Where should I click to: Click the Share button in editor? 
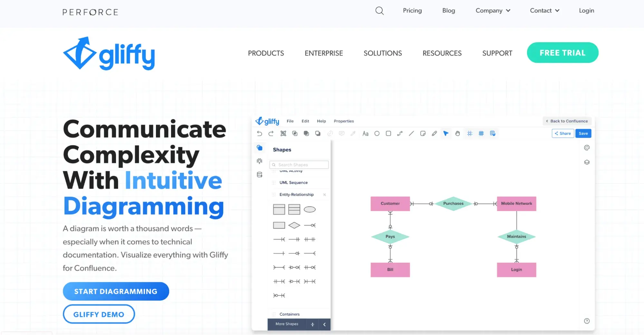tap(563, 134)
